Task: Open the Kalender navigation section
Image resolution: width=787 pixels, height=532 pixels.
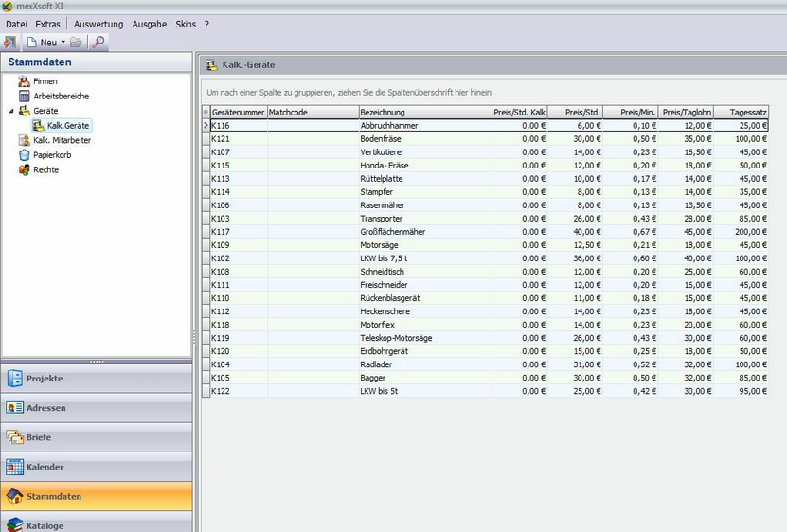Action: (97, 467)
